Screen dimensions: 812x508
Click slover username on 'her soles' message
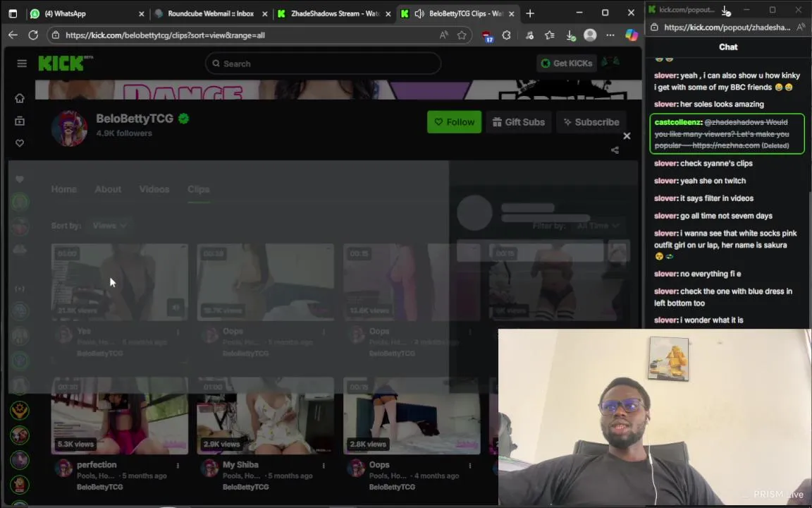(665, 104)
